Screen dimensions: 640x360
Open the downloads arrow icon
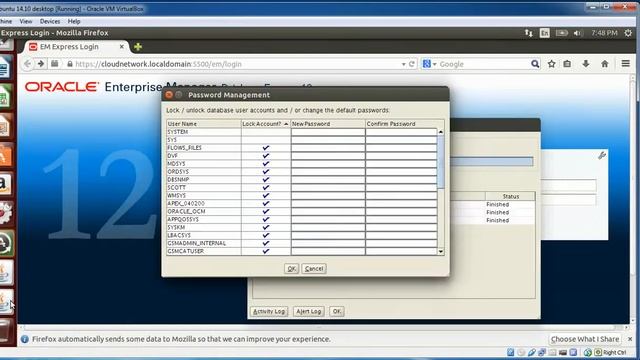[586, 64]
